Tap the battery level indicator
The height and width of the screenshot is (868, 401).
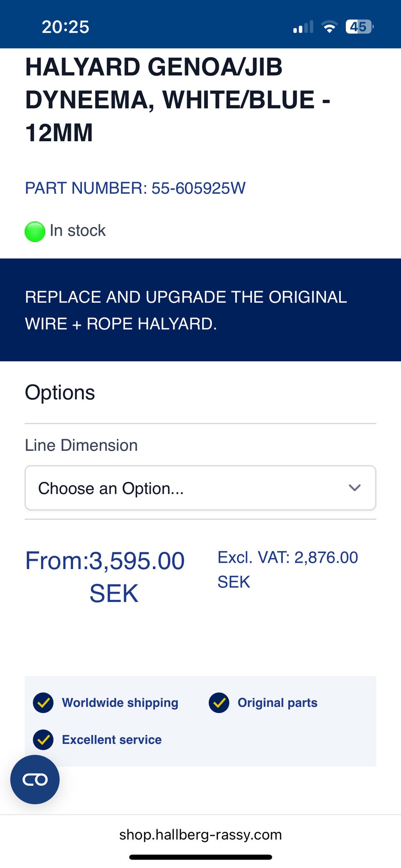pyautogui.click(x=359, y=27)
